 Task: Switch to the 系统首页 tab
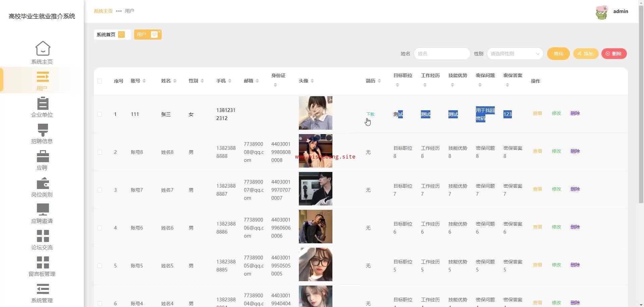106,35
